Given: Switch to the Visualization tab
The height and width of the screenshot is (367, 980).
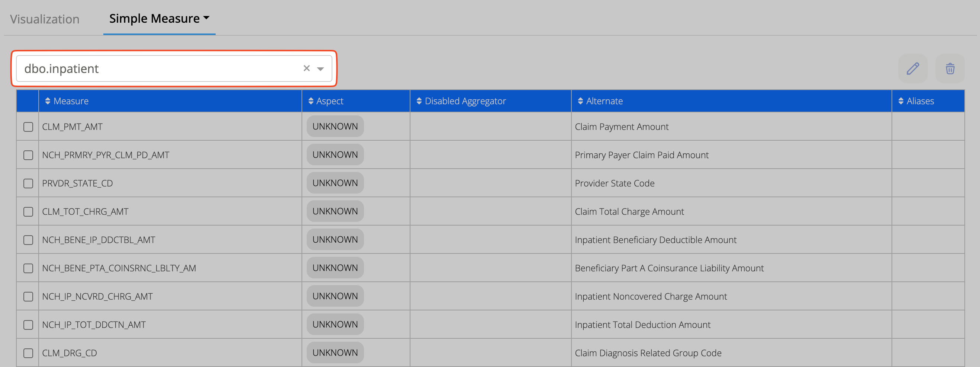Looking at the screenshot, I should tap(45, 19).
